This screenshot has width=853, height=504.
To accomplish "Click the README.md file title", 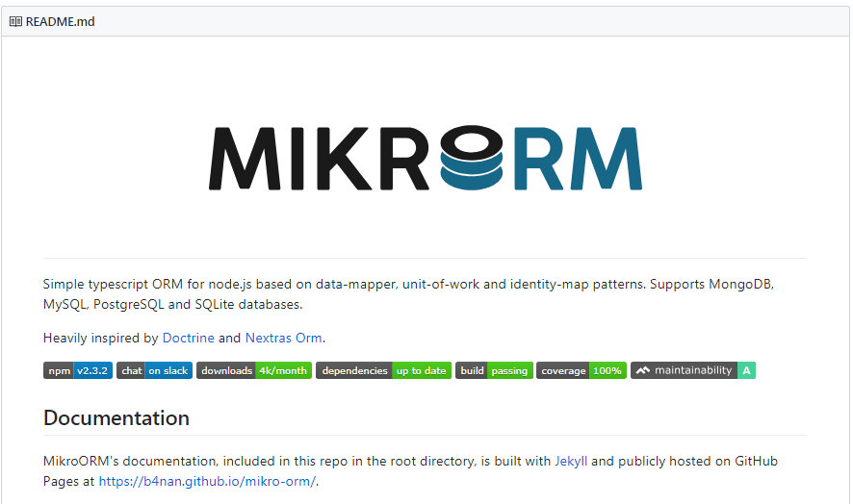I will (x=61, y=22).
